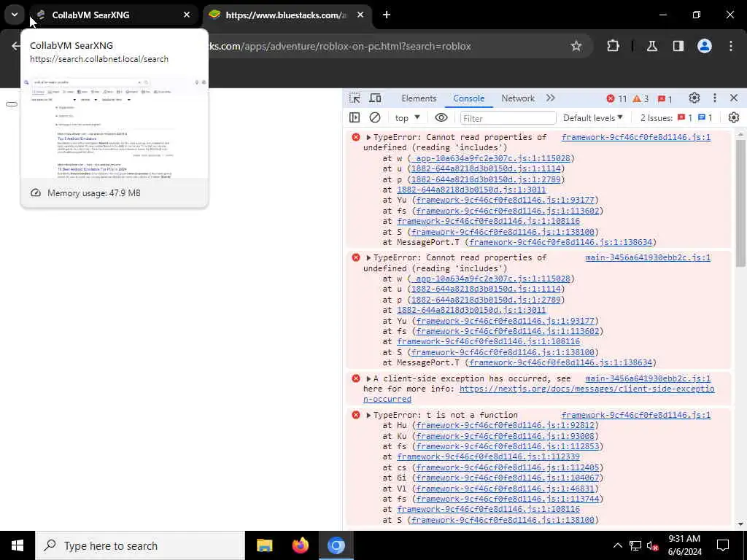Image resolution: width=747 pixels, height=560 pixels.
Task: Show more DevTools tabs chevron
Action: pos(551,98)
